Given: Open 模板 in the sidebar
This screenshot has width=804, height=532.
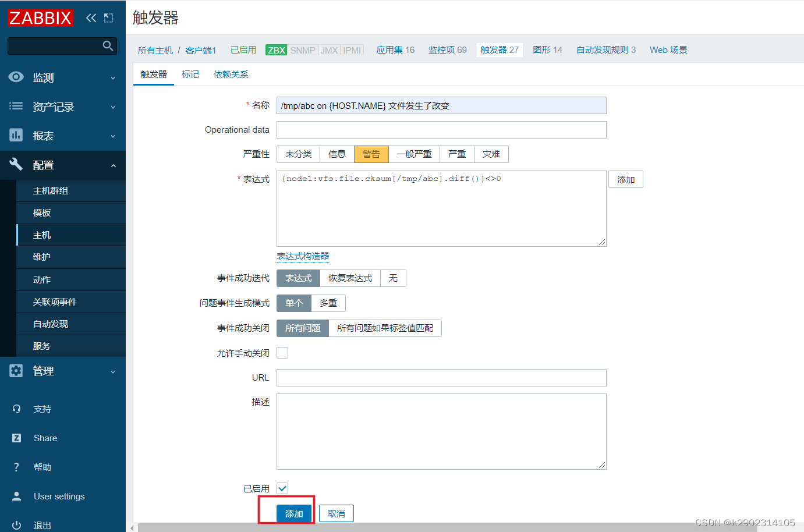Looking at the screenshot, I should [x=71, y=213].
